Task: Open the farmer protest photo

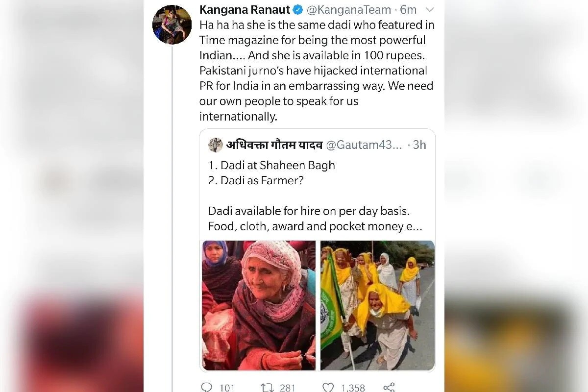Action: coord(377,305)
